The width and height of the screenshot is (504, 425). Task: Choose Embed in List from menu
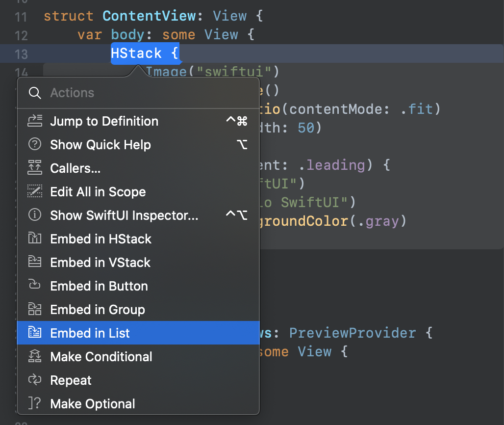(90, 333)
